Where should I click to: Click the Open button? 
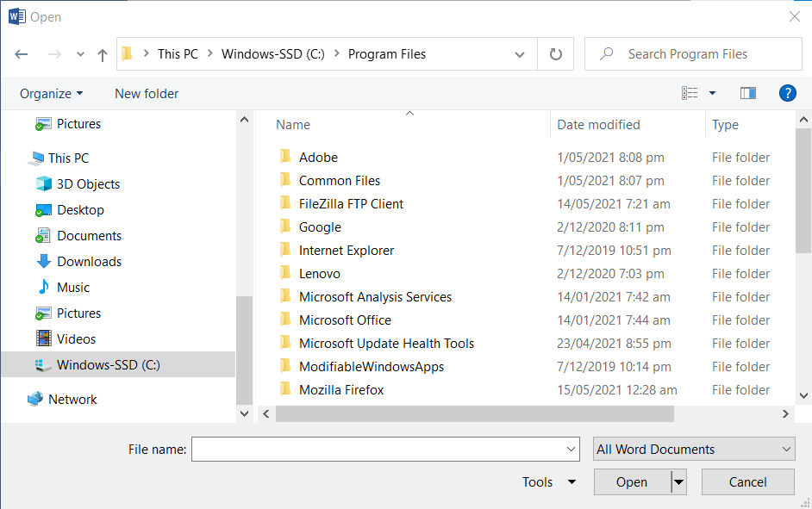pos(633,482)
